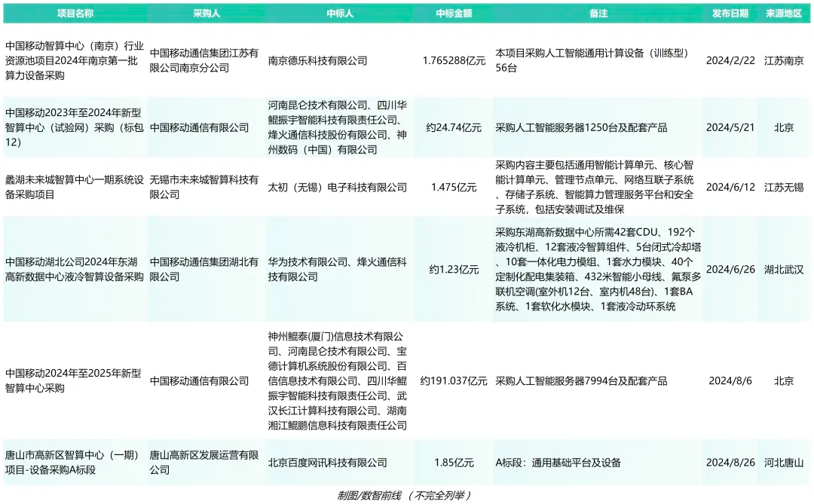Select the 中标金额 column header
This screenshot has height=504, width=814.
[454, 14]
